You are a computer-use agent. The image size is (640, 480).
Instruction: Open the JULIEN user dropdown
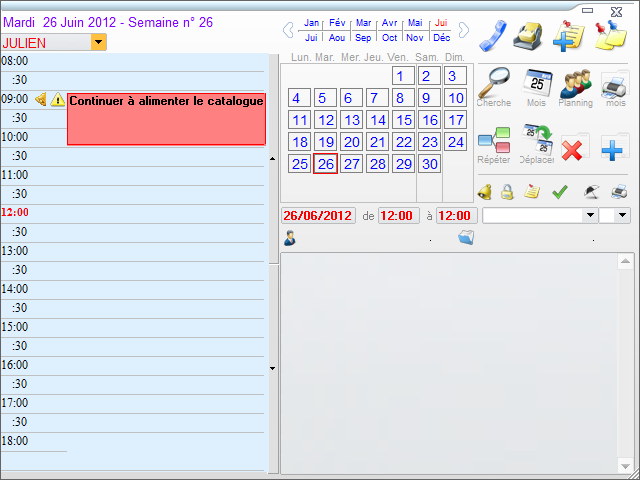click(x=98, y=42)
